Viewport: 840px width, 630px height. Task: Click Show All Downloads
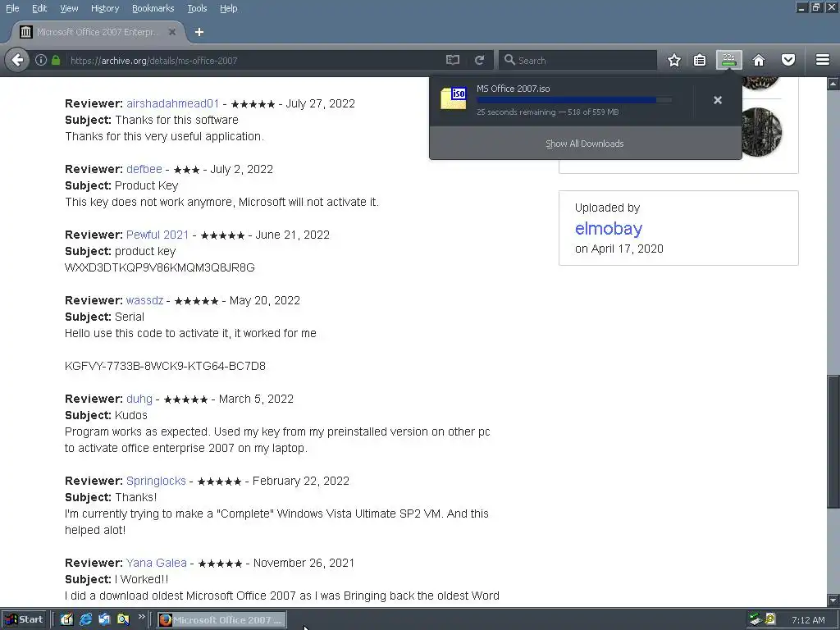584,144
